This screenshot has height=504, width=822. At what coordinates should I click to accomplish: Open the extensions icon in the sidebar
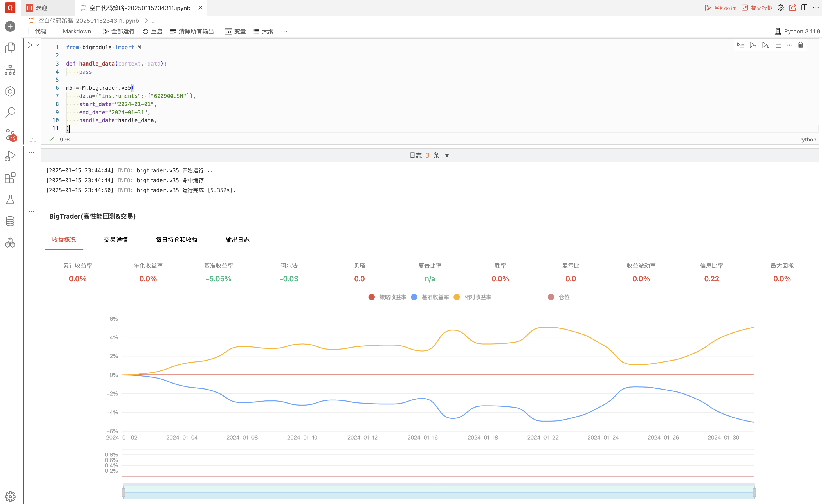[x=10, y=178]
